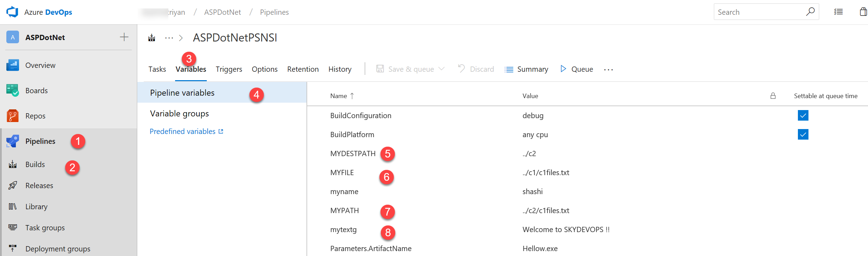The width and height of the screenshot is (868, 256).
Task: Click the ASPDotNet project avatar icon
Action: pos(13,37)
